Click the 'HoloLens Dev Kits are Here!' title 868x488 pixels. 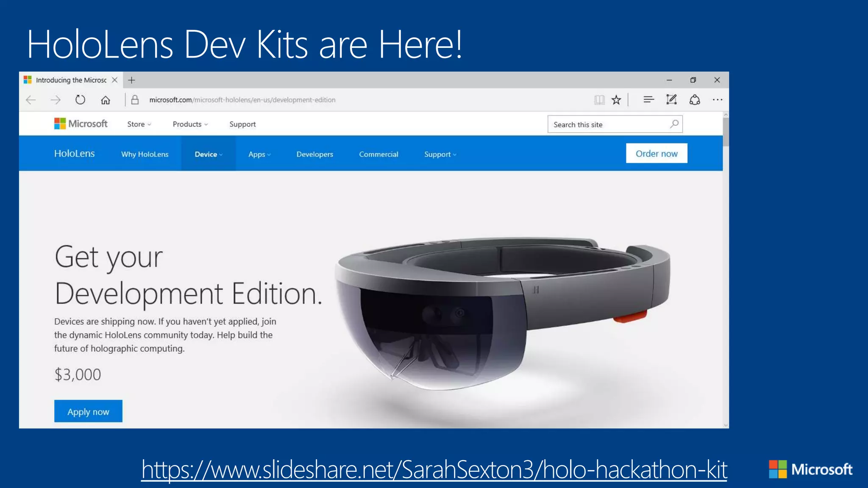244,44
